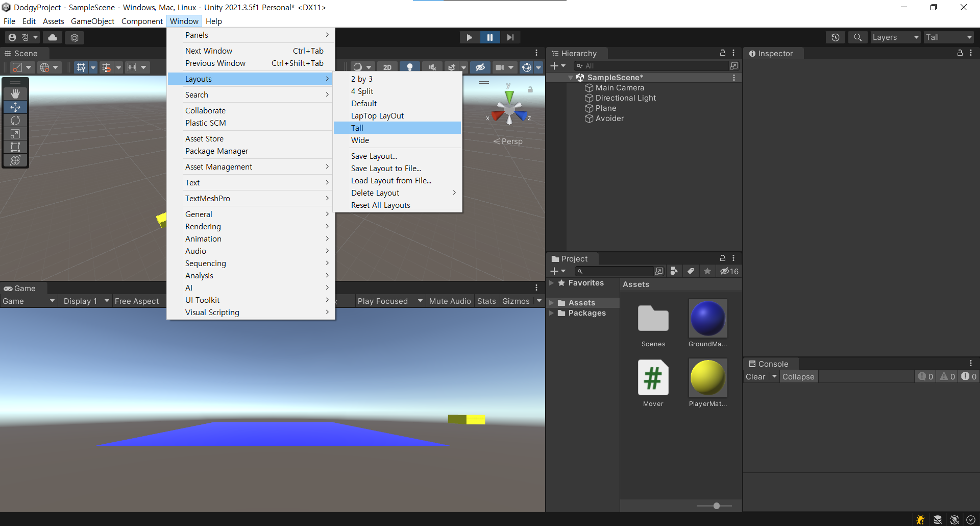Open the Tall layout dropdown
Image resolution: width=980 pixels, height=526 pixels.
click(x=949, y=37)
